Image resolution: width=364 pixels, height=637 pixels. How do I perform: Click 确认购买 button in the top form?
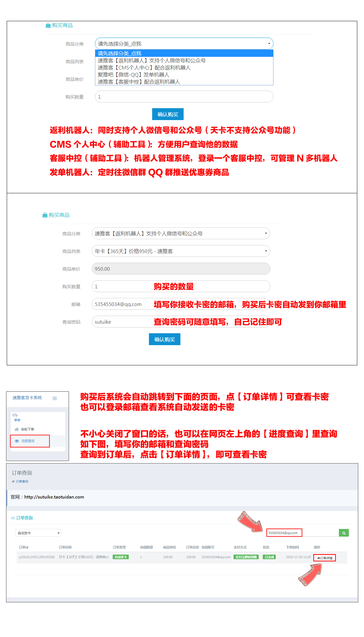(x=168, y=114)
